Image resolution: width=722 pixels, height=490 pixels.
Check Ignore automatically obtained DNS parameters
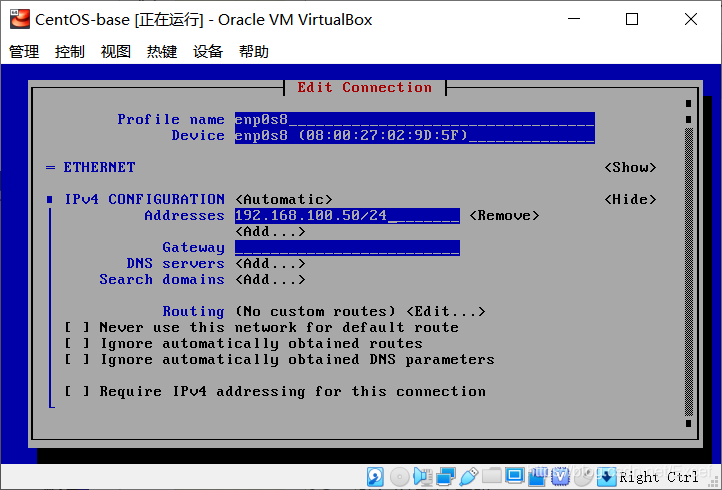(77, 360)
